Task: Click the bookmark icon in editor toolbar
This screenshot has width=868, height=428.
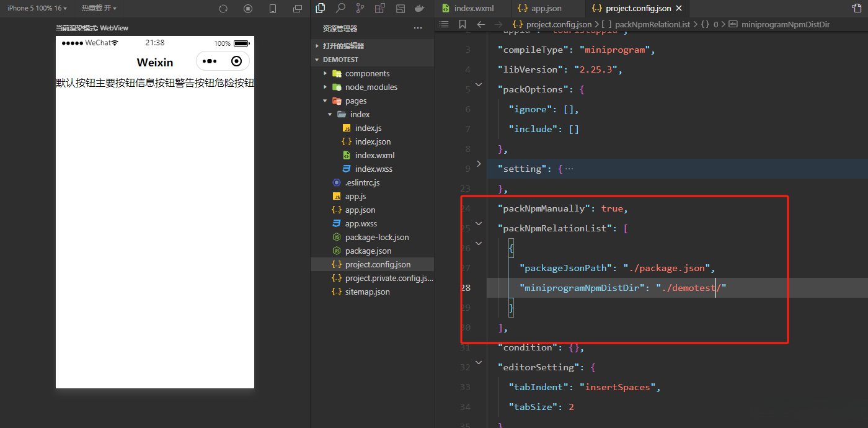Action: [x=462, y=24]
